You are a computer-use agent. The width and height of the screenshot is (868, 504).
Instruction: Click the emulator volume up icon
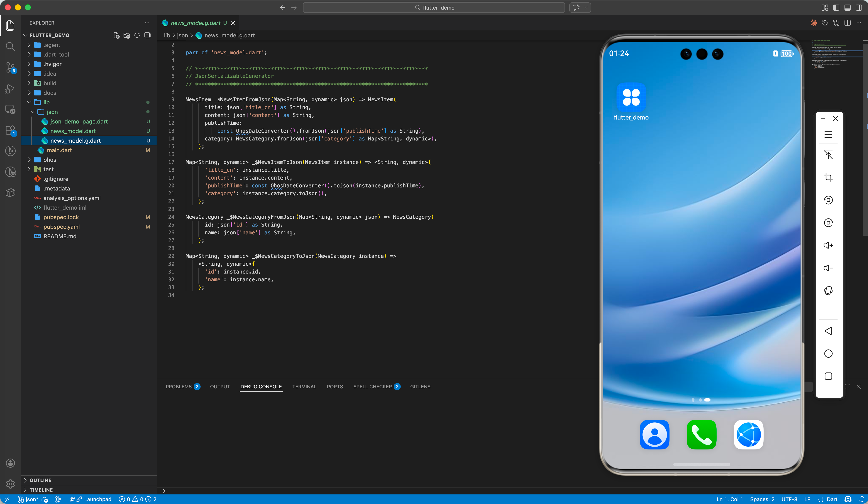[828, 245]
